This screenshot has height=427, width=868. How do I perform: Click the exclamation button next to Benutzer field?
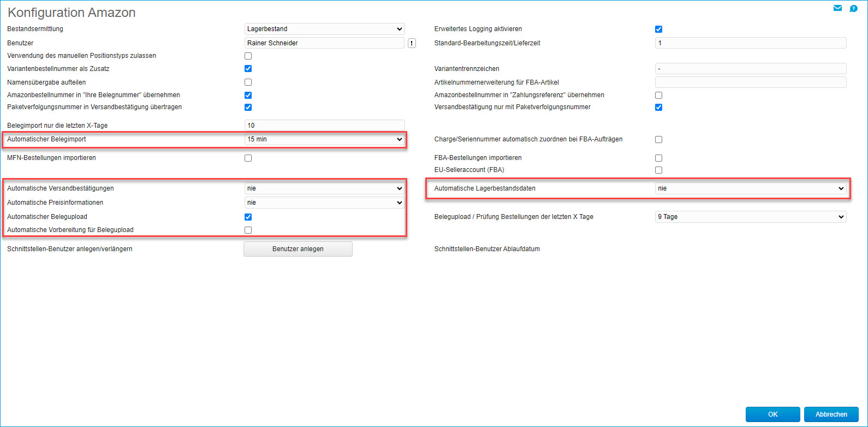click(x=412, y=43)
